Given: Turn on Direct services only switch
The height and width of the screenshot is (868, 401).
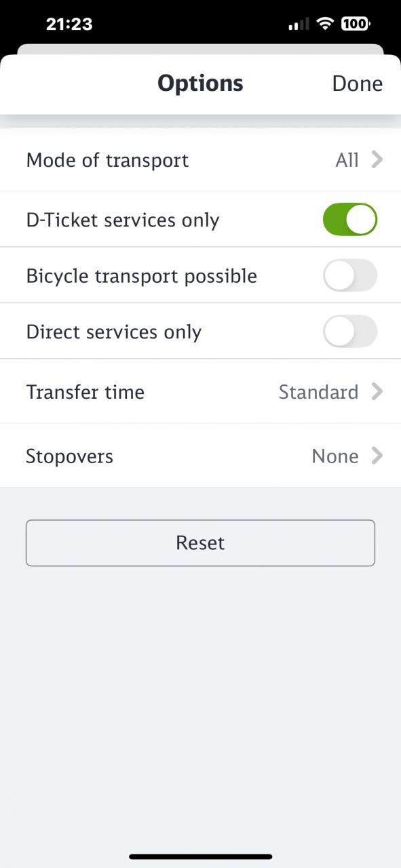Looking at the screenshot, I should coord(349,332).
